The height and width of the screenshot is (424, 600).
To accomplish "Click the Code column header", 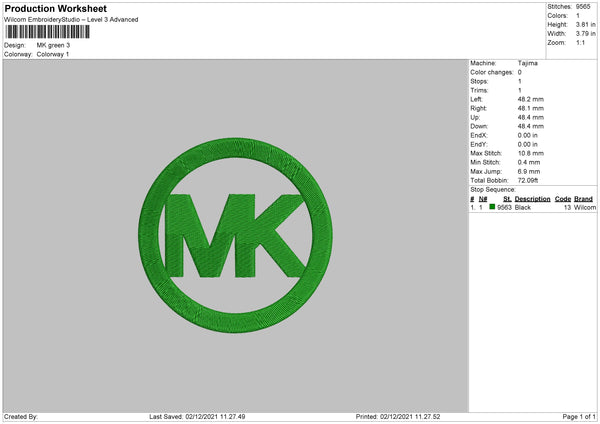I will coord(562,199).
